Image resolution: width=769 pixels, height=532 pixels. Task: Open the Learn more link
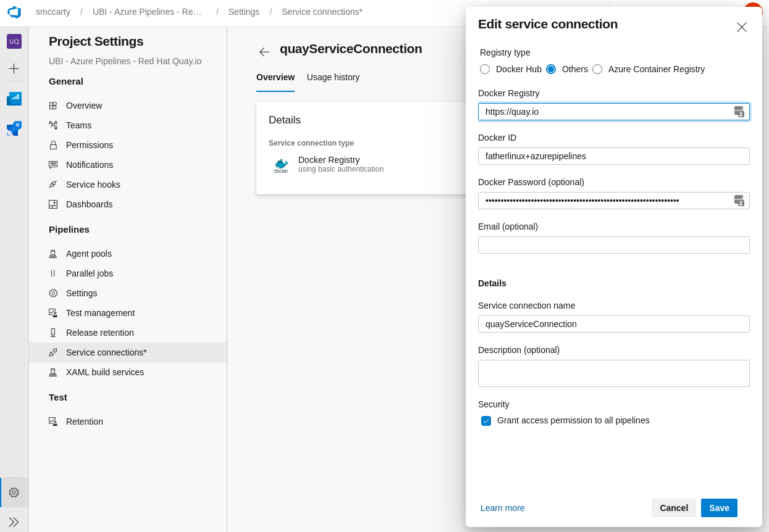point(502,508)
